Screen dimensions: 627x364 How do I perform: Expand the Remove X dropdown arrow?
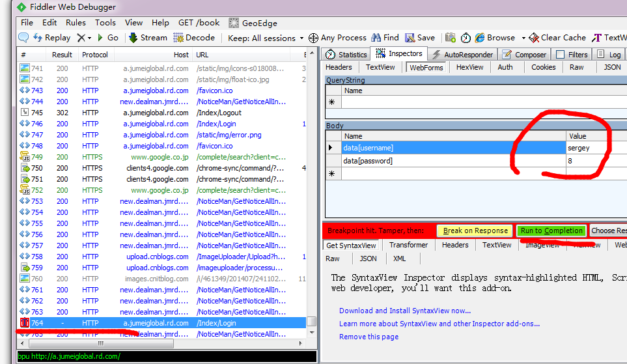[x=90, y=38]
